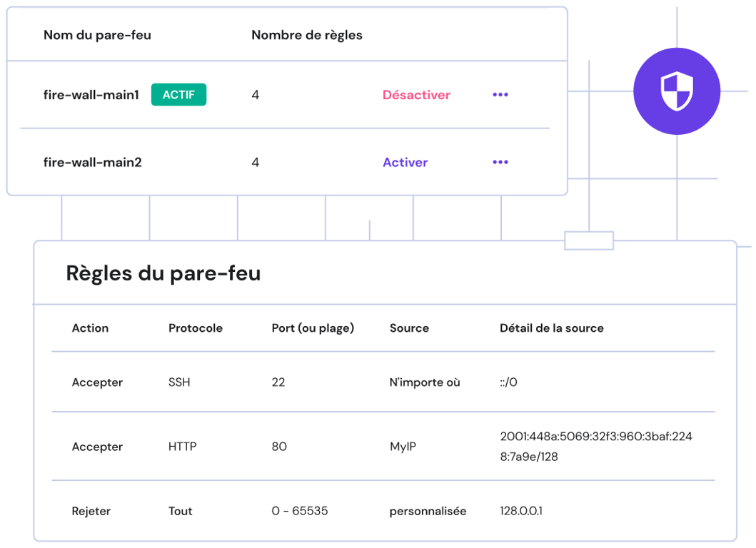Click port 80 cell
This screenshot has height=548, width=756.
[x=279, y=447]
